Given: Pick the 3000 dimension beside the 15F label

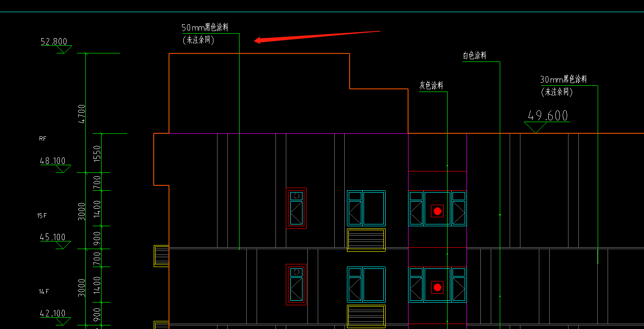Looking at the screenshot, I should click(x=81, y=211).
